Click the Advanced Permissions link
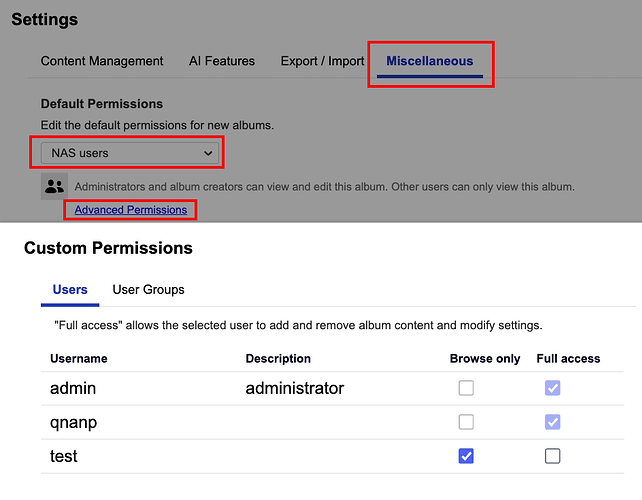Viewport: 642px width, 500px height. click(x=131, y=210)
